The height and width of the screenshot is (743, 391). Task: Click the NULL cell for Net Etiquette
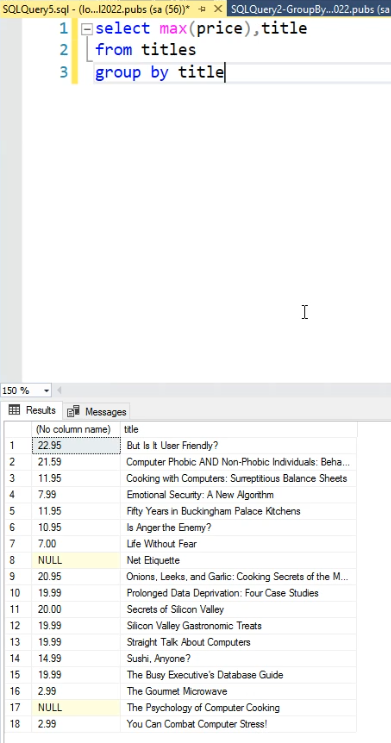point(76,560)
